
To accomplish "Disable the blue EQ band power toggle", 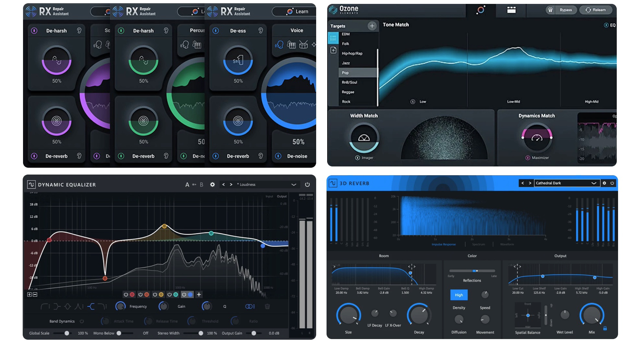I will pyautogui.click(x=184, y=295).
